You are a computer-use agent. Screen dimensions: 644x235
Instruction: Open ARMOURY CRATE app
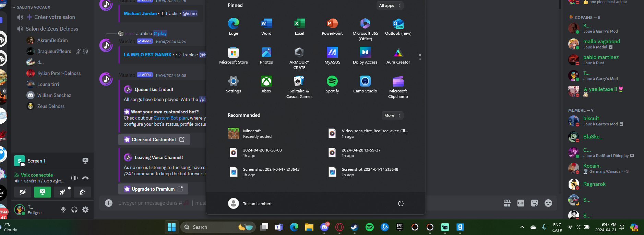[299, 58]
